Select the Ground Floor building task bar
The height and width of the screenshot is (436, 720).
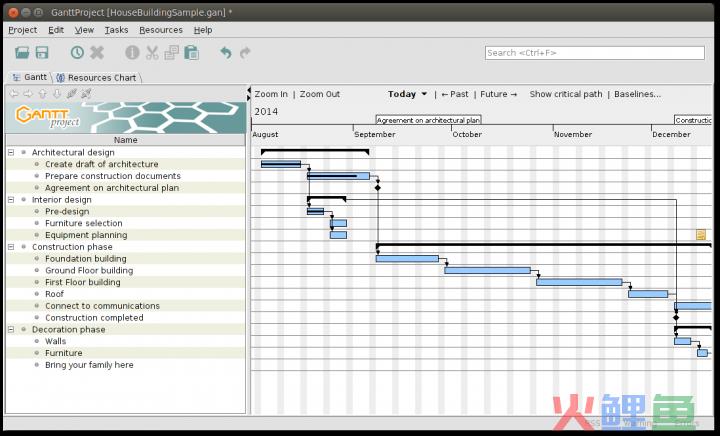click(x=488, y=270)
